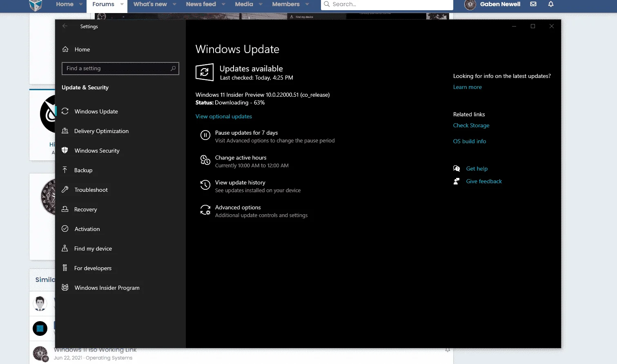
Task: Open the forum Home tab
Action: [x=65, y=4]
